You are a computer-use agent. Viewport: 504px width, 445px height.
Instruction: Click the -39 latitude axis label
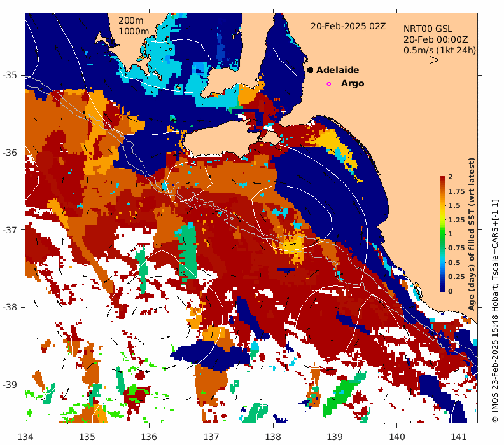(x=10, y=385)
